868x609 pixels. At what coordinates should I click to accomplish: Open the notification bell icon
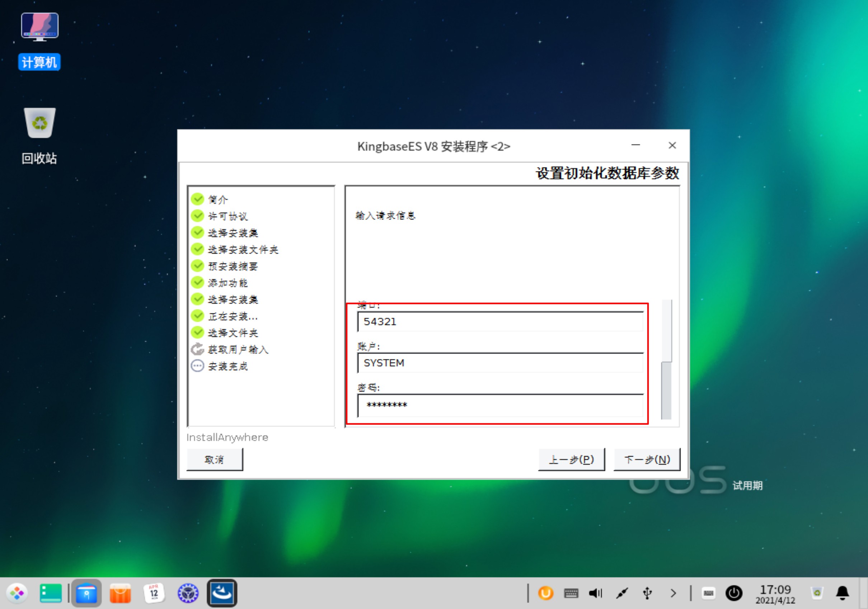point(842,593)
